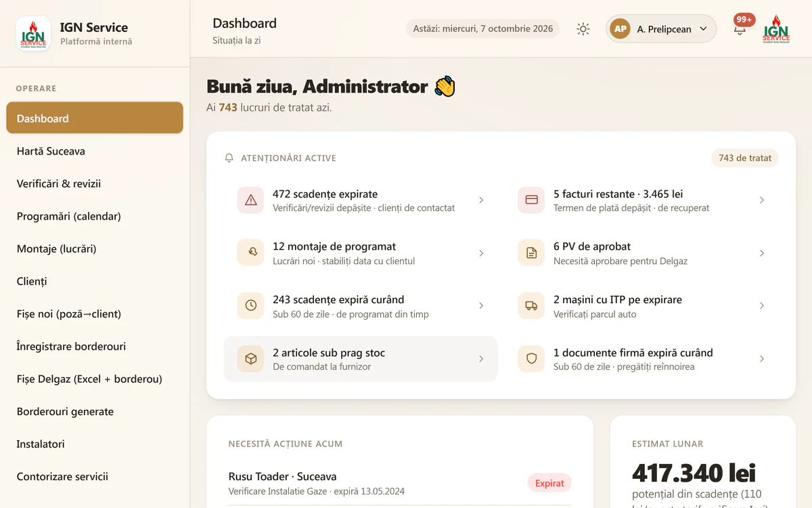Viewport: 812px width, 508px height.
Task: Open Fișe Delgaz (Excel + borderou)
Action: point(95,379)
